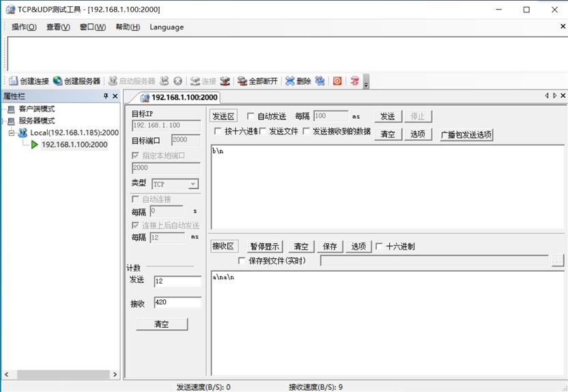Select 服务器模式 tree node
The width and height of the screenshot is (568, 392).
pyautogui.click(x=37, y=121)
